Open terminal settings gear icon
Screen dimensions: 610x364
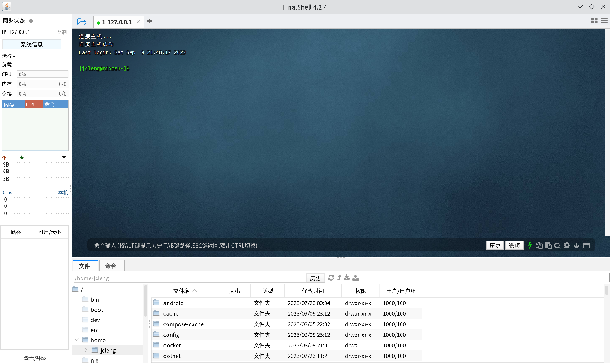567,245
